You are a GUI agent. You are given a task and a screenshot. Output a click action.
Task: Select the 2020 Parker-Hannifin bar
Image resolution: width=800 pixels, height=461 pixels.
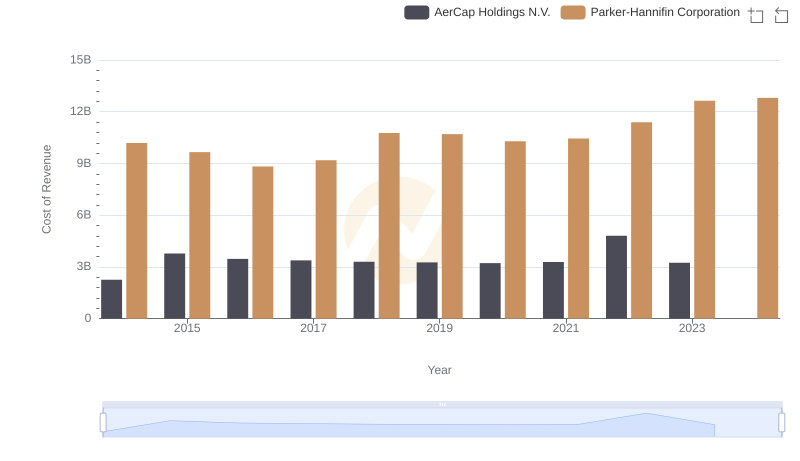coord(515,230)
